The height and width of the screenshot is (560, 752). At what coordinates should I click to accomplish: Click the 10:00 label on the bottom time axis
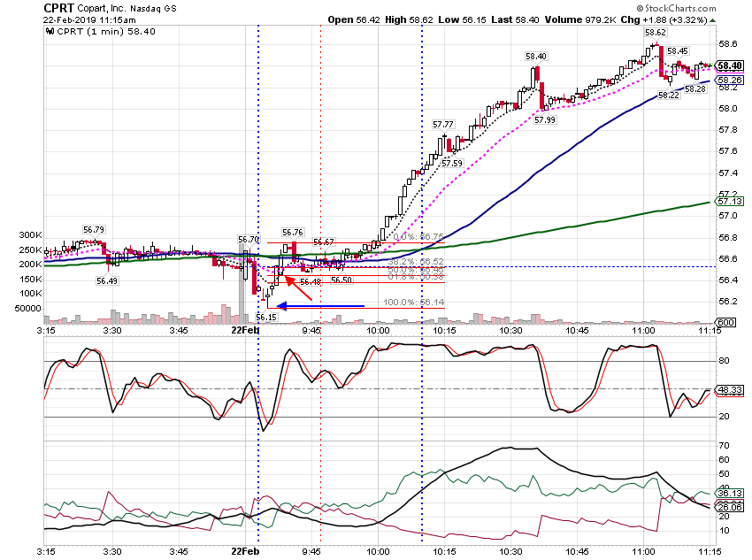(378, 552)
